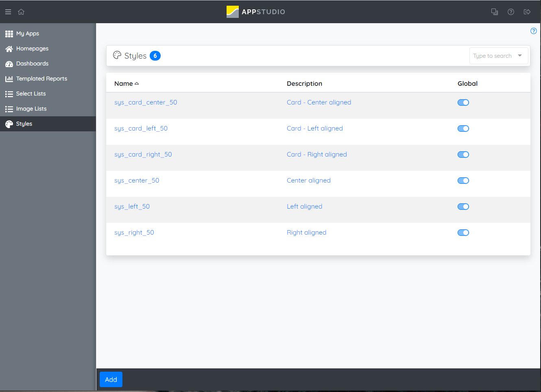This screenshot has width=541, height=392.
Task: Click the Styles palette icon in sidebar
Action: 9,124
